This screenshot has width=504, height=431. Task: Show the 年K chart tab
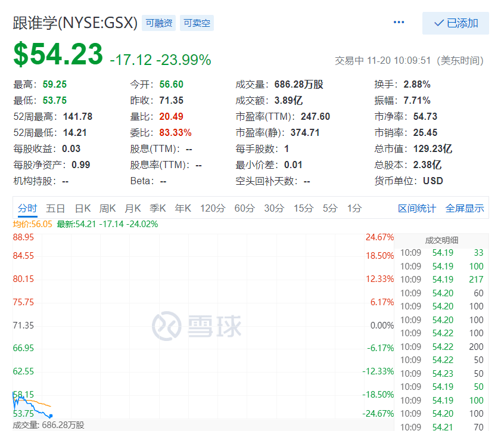(182, 209)
